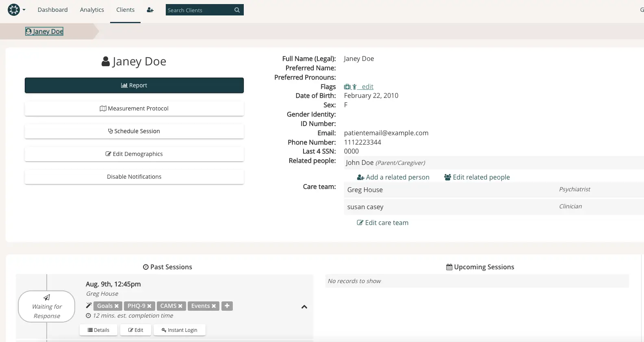This screenshot has width=644, height=342.
Task: Remove the Goals measure tag
Action: click(x=117, y=306)
